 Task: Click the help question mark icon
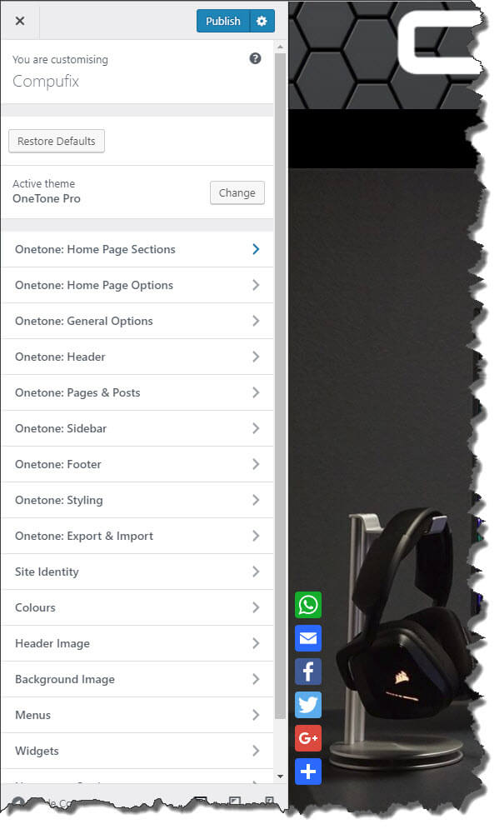point(255,58)
